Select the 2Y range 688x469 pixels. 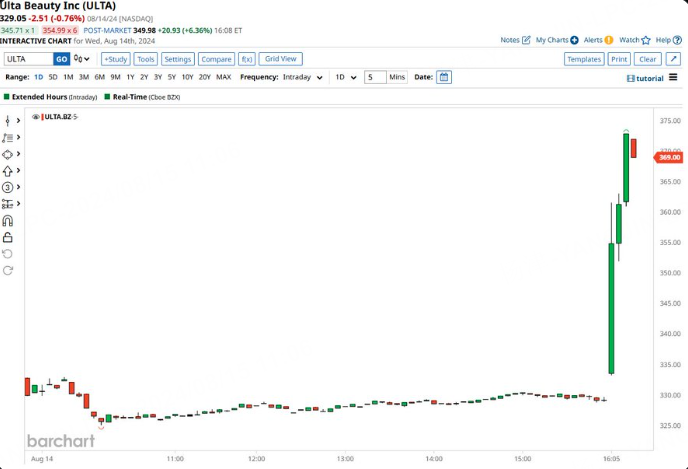point(144,77)
